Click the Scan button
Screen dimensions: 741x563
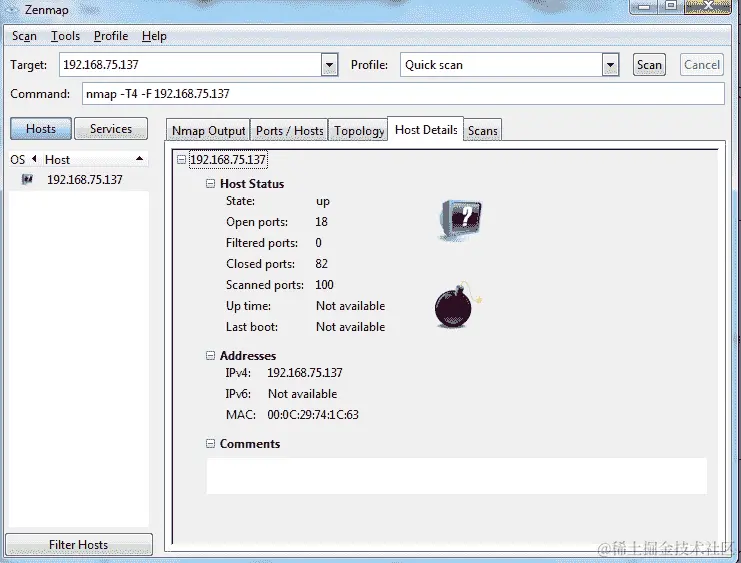click(649, 65)
